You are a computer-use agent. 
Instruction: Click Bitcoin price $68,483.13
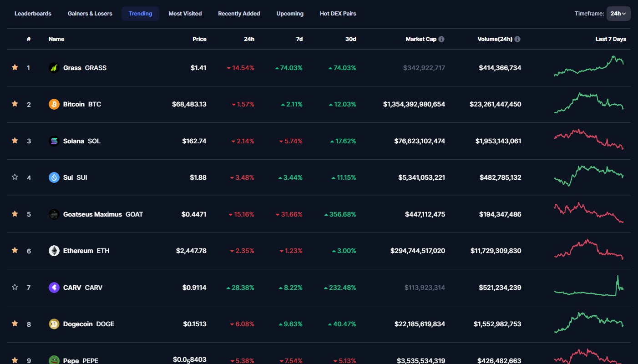(189, 104)
